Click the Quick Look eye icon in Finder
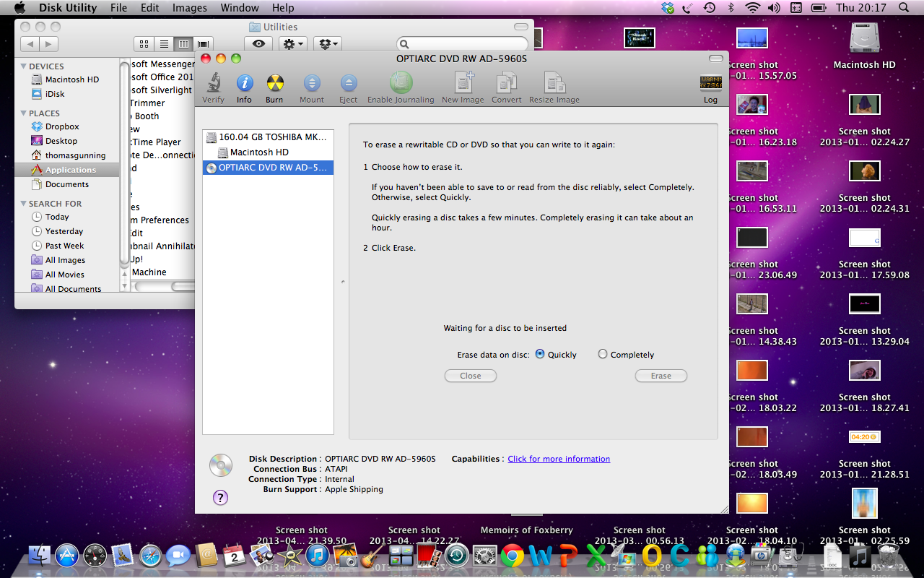Screen dimensions: 924x578 click(x=258, y=44)
